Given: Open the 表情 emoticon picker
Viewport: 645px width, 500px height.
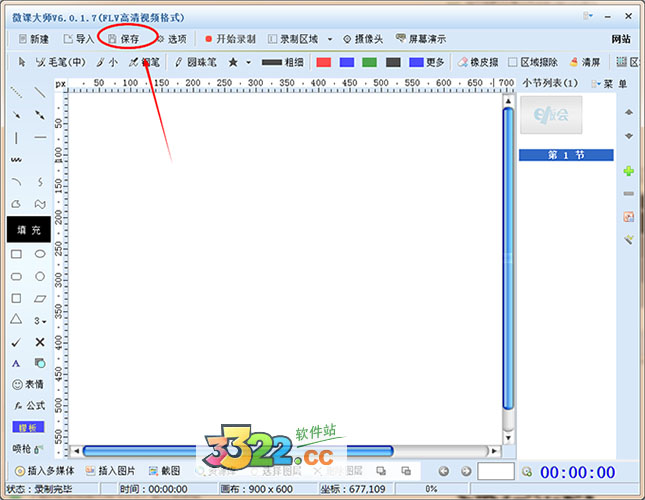Looking at the screenshot, I should pyautogui.click(x=28, y=384).
